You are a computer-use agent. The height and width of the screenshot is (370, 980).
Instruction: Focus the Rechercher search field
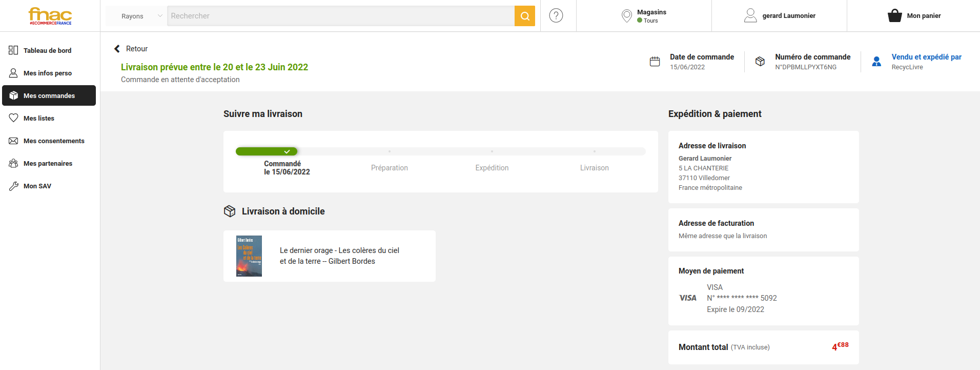340,16
